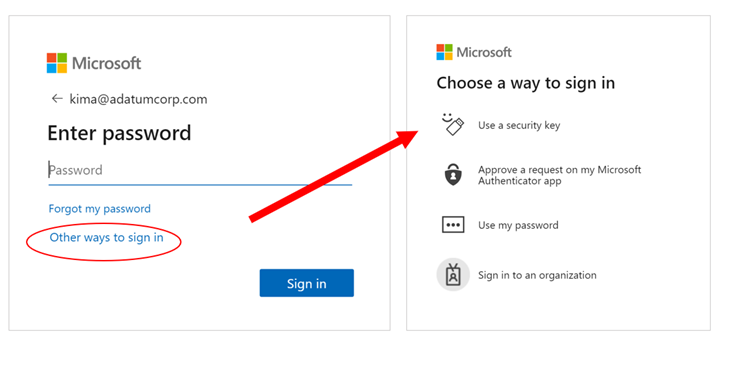Choose the Use a security key option text
The image size is (732, 366).
click(x=519, y=125)
